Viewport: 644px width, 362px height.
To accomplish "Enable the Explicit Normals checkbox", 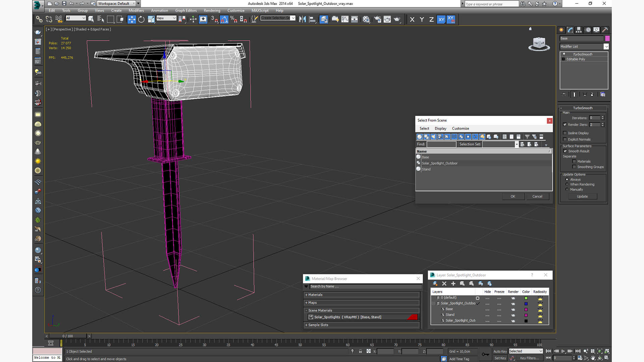I will [565, 139].
